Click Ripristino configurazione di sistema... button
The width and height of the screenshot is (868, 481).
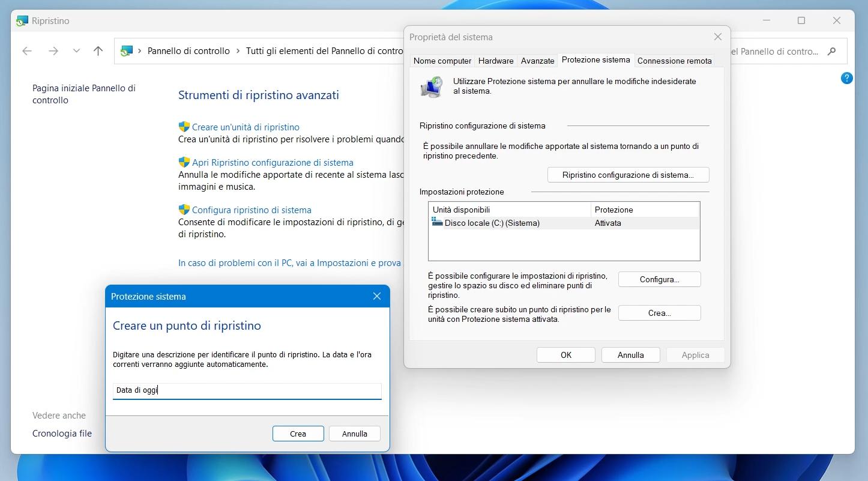(x=628, y=175)
